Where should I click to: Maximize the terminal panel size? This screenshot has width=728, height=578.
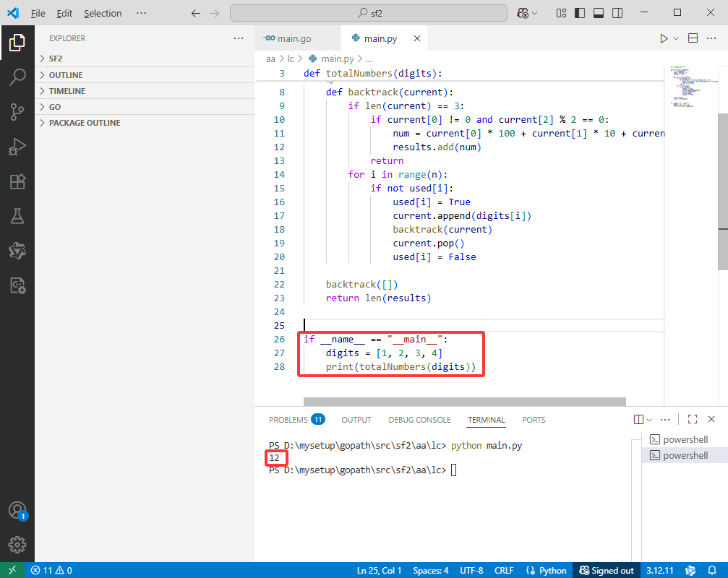[693, 419]
